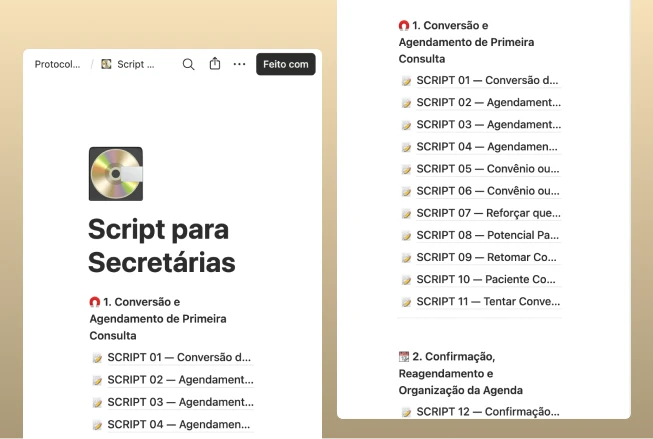Click the memo icon beside SCRIPT 12
The height and width of the screenshot is (439, 653).
[x=406, y=412]
